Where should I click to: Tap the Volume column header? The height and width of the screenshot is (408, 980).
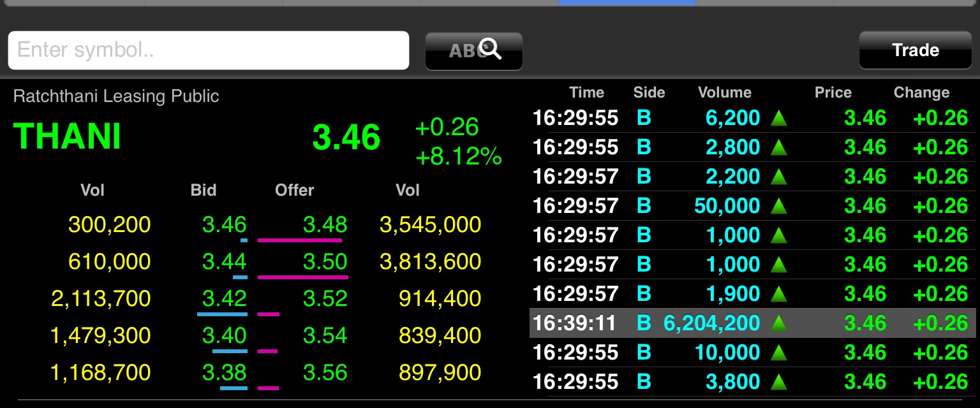coord(725,92)
